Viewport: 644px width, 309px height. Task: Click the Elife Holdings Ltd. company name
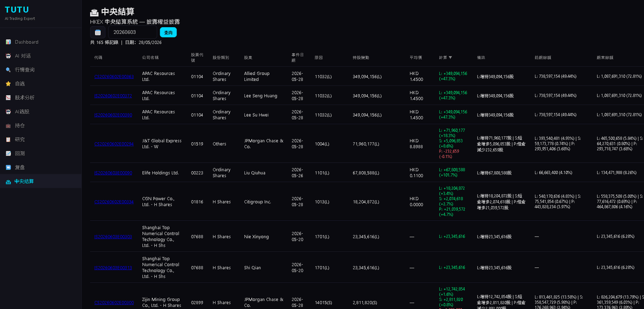[x=160, y=173]
